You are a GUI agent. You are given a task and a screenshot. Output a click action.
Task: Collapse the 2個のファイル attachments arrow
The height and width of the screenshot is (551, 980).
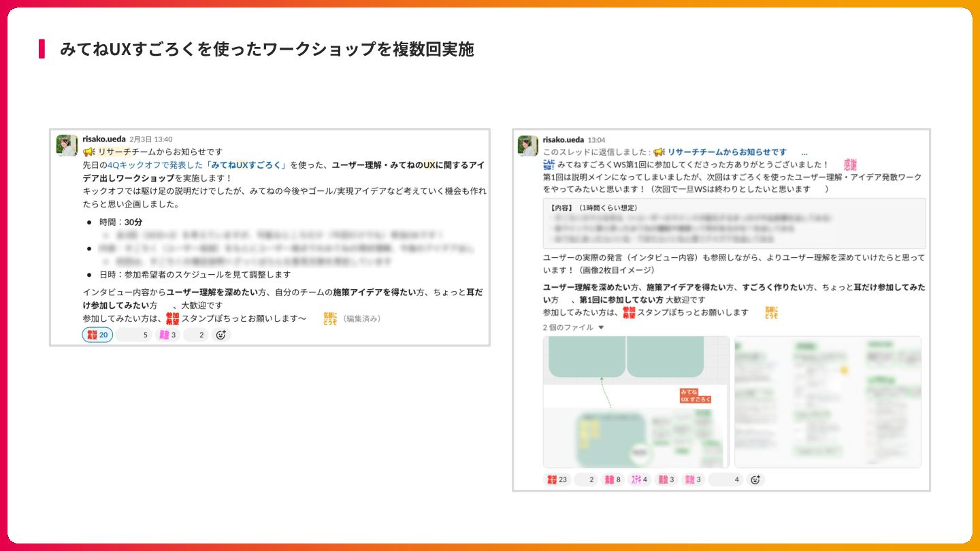(601, 328)
